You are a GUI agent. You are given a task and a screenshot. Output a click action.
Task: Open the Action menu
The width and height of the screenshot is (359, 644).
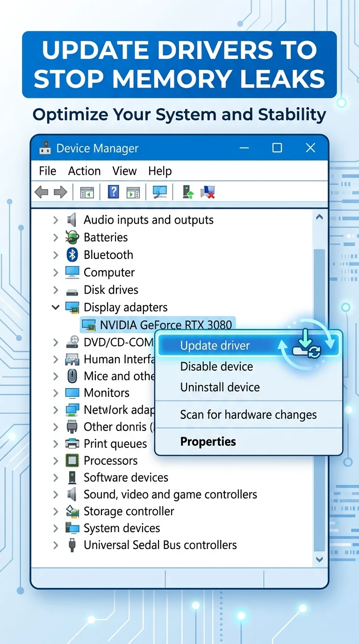click(x=84, y=171)
